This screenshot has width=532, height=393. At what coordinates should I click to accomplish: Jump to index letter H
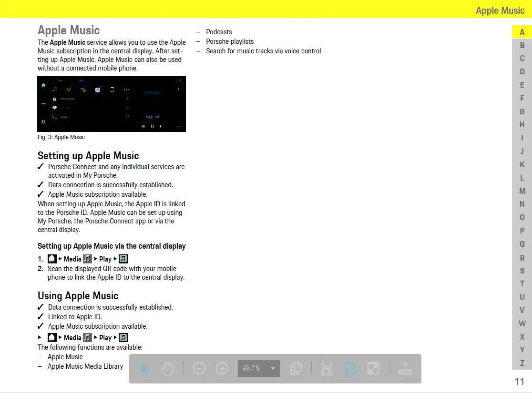522,124
